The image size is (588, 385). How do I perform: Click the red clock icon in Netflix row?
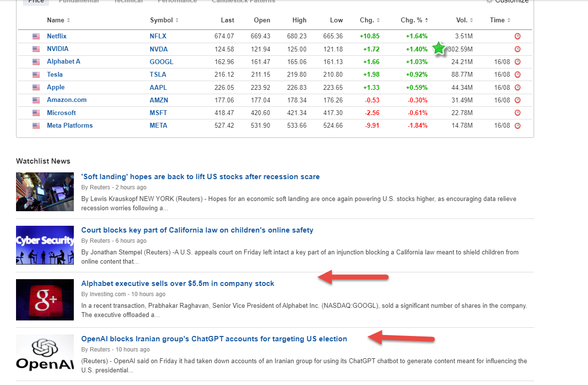click(x=518, y=36)
